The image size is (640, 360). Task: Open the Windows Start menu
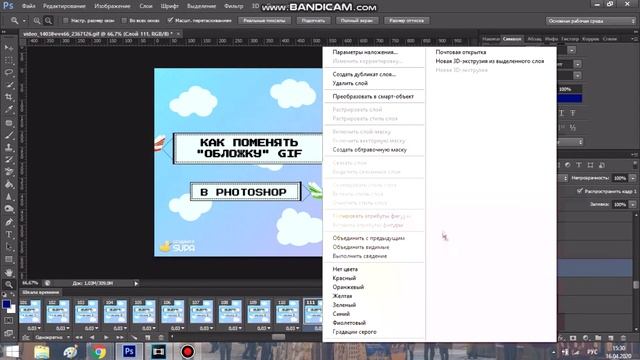tap(12, 351)
